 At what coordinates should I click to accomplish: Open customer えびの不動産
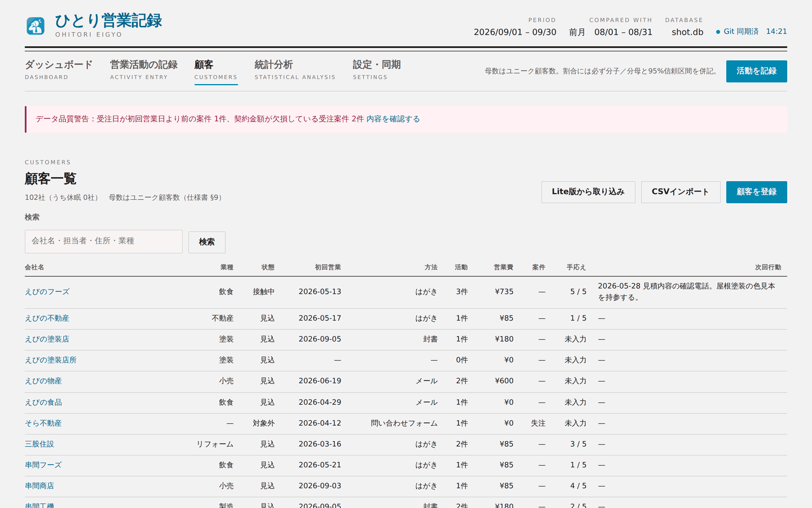tap(47, 318)
